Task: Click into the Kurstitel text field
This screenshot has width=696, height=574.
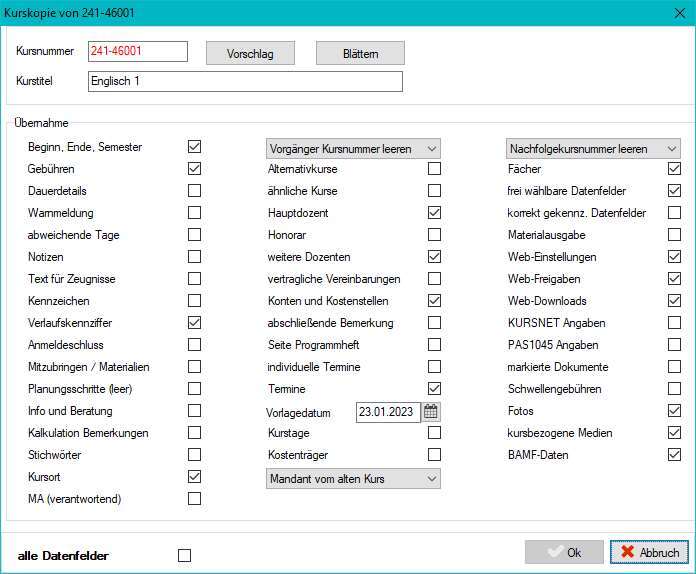Action: pyautogui.click(x=245, y=82)
